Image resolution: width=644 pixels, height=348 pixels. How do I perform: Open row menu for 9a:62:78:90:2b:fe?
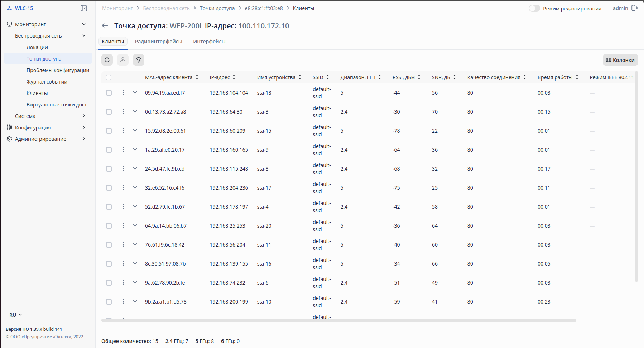(x=124, y=282)
